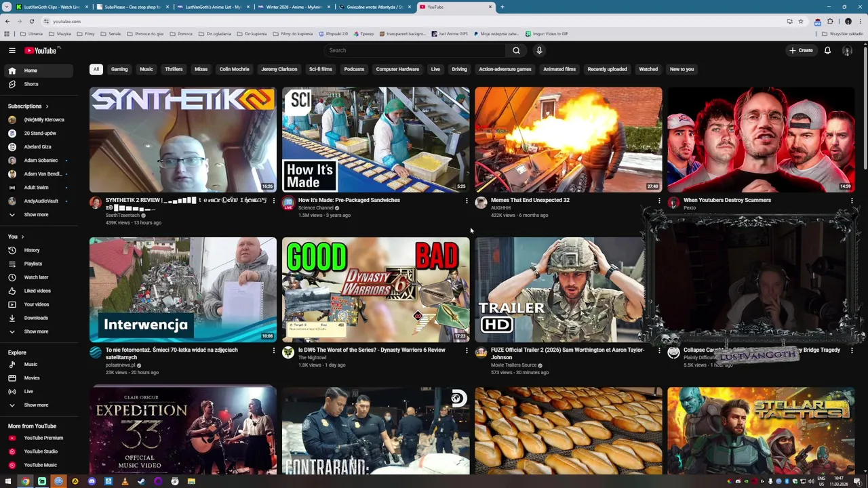Open the YouTube guide hamburger menu
The width and height of the screenshot is (868, 488).
pos(12,50)
